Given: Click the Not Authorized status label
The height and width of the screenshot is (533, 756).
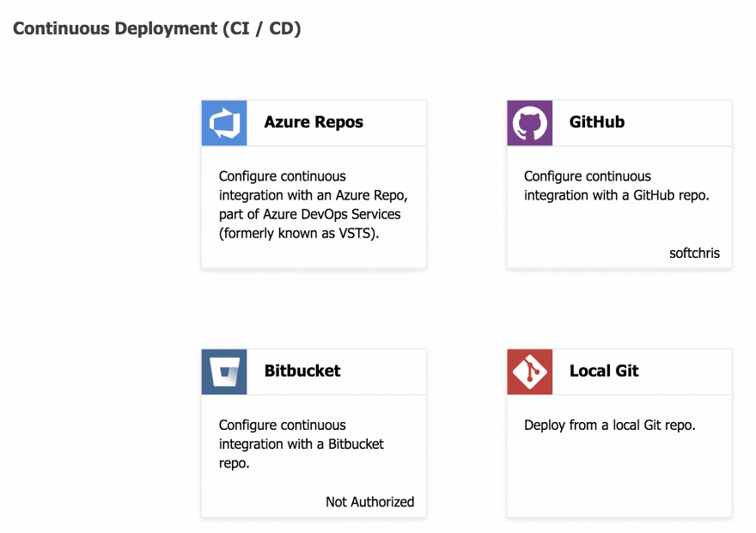Looking at the screenshot, I should pos(369,501).
